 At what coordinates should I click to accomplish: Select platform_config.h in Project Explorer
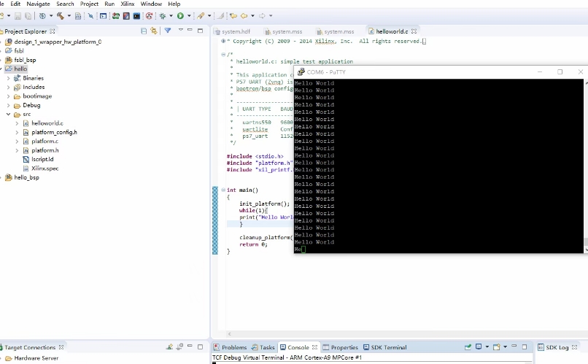tap(54, 132)
